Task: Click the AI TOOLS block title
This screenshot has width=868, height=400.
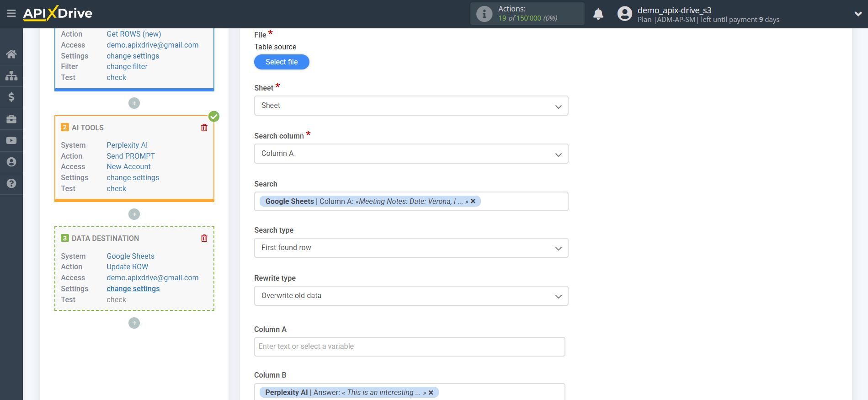Action: (88, 128)
